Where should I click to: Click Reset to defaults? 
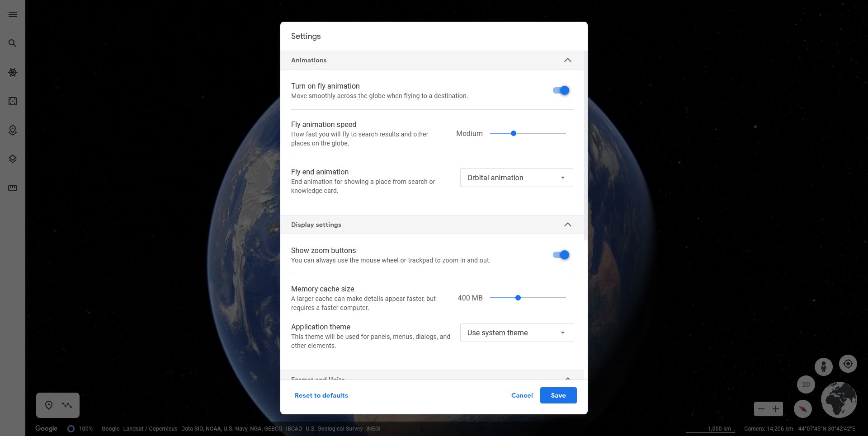pyautogui.click(x=321, y=395)
